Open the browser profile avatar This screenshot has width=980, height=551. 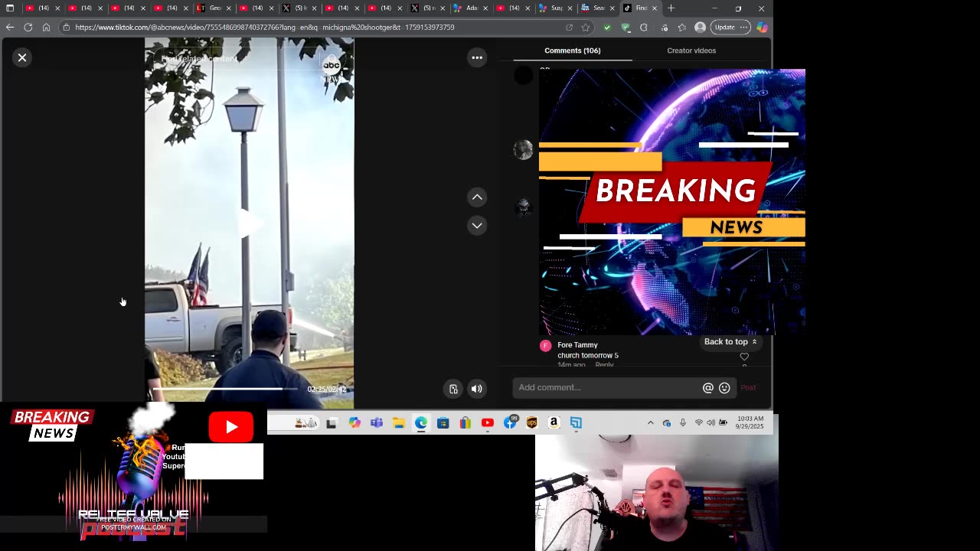pyautogui.click(x=700, y=27)
